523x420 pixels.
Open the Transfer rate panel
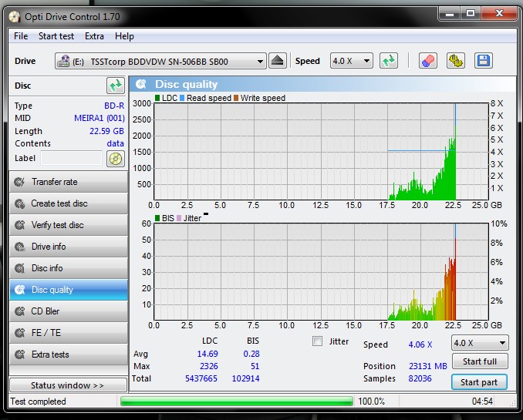[68, 182]
